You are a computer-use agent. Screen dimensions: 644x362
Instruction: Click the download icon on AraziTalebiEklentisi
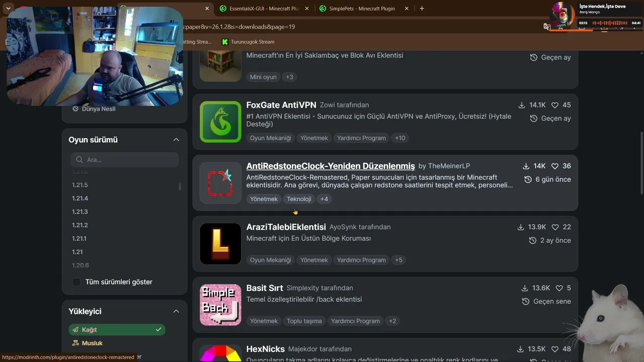(x=521, y=227)
